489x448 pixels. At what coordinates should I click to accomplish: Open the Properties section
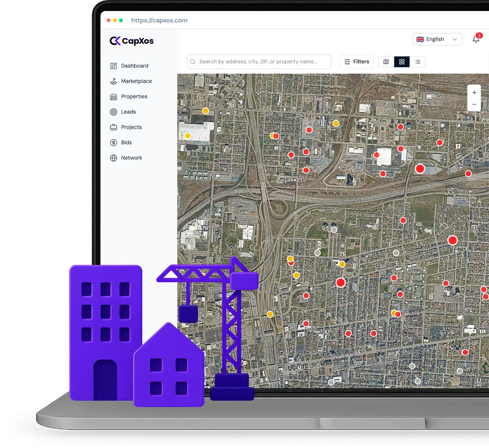(x=129, y=97)
